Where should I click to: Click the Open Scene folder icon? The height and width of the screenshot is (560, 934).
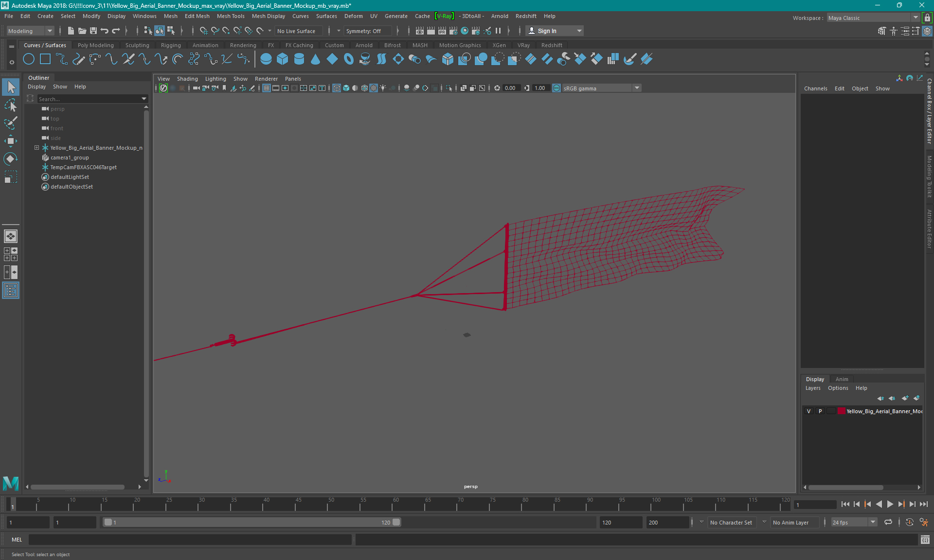pyautogui.click(x=82, y=31)
